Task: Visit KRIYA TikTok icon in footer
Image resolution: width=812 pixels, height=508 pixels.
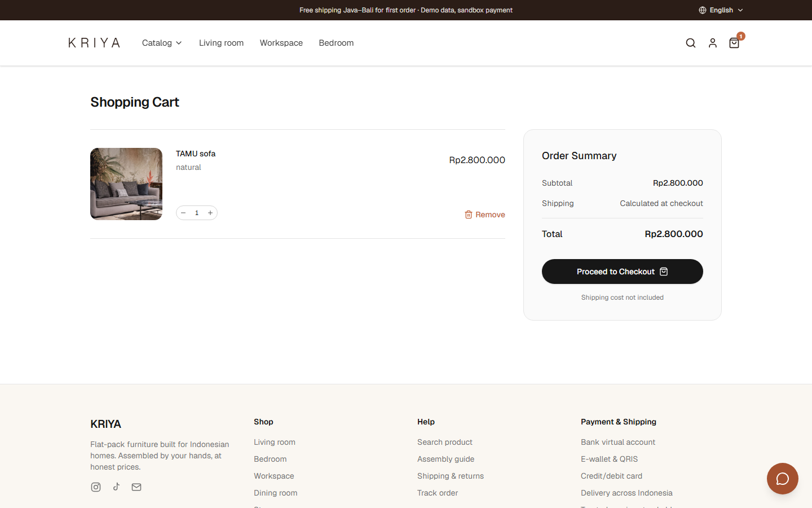Action: pos(116,487)
